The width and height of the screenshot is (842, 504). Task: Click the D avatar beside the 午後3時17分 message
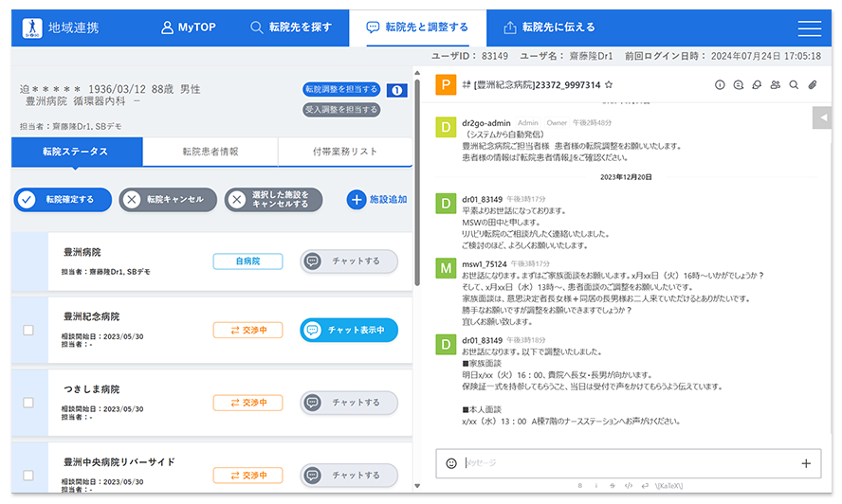[446, 204]
